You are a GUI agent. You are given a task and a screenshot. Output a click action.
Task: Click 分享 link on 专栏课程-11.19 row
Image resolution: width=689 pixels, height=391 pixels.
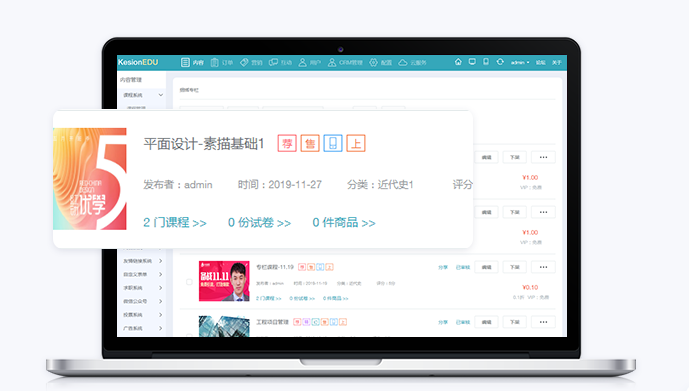tap(442, 267)
